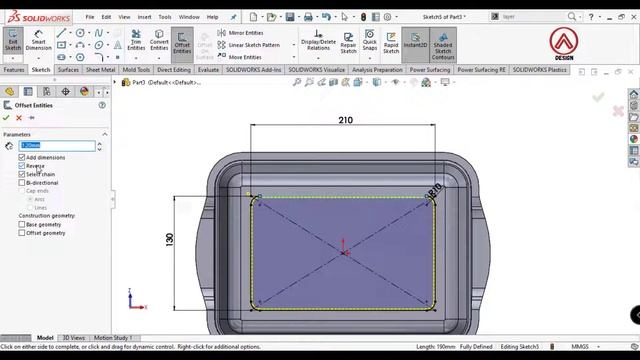Image resolution: width=640 pixels, height=360 pixels.
Task: Enable the Offset geometry checkbox
Action: pyautogui.click(x=22, y=233)
